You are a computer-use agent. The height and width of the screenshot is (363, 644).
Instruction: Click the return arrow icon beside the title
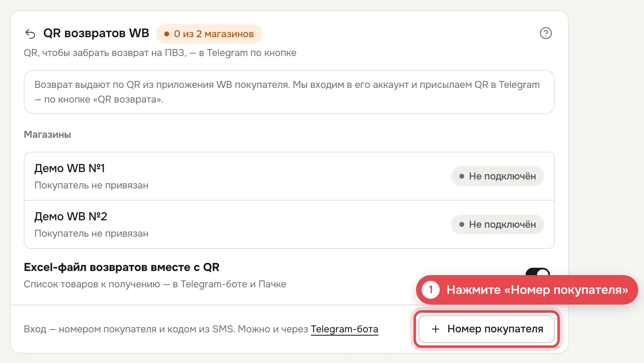pos(30,34)
